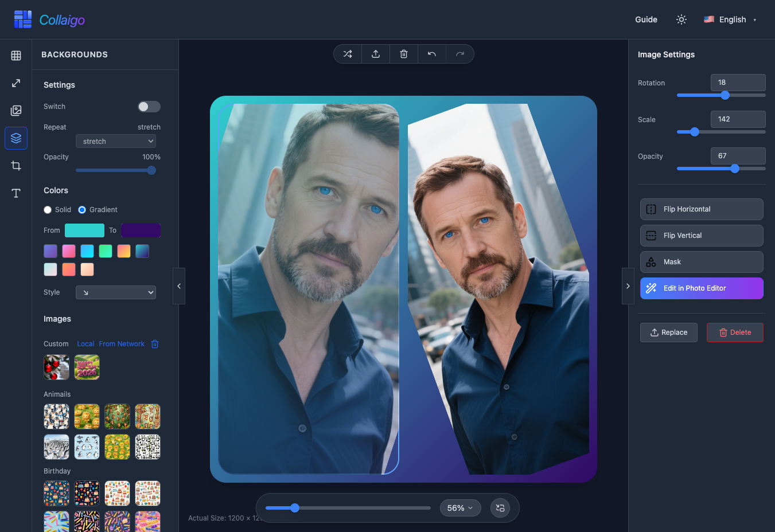Click the Scale value field showing 142
This screenshot has width=775, height=532.
click(738, 119)
